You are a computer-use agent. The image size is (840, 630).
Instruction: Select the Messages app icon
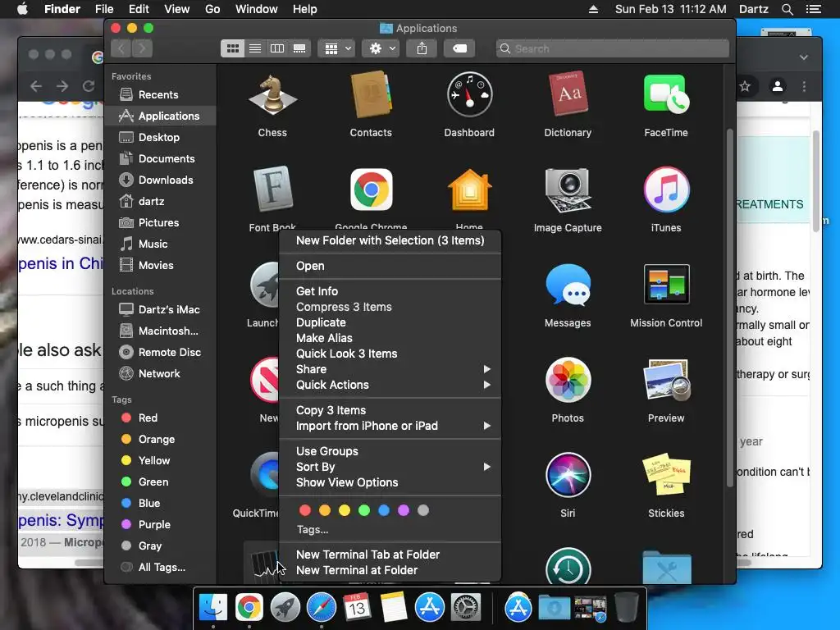[x=568, y=285]
